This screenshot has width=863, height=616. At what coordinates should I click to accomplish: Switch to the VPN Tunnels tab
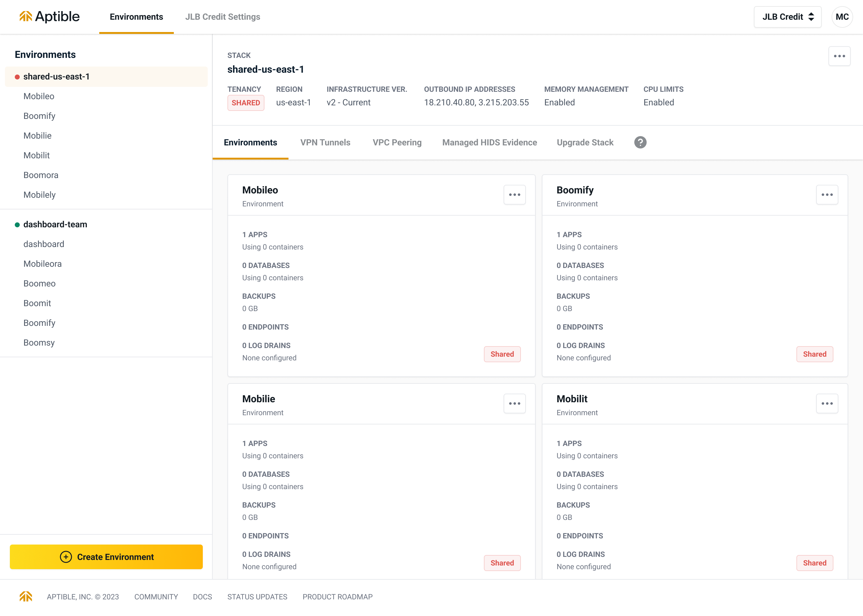point(325,142)
